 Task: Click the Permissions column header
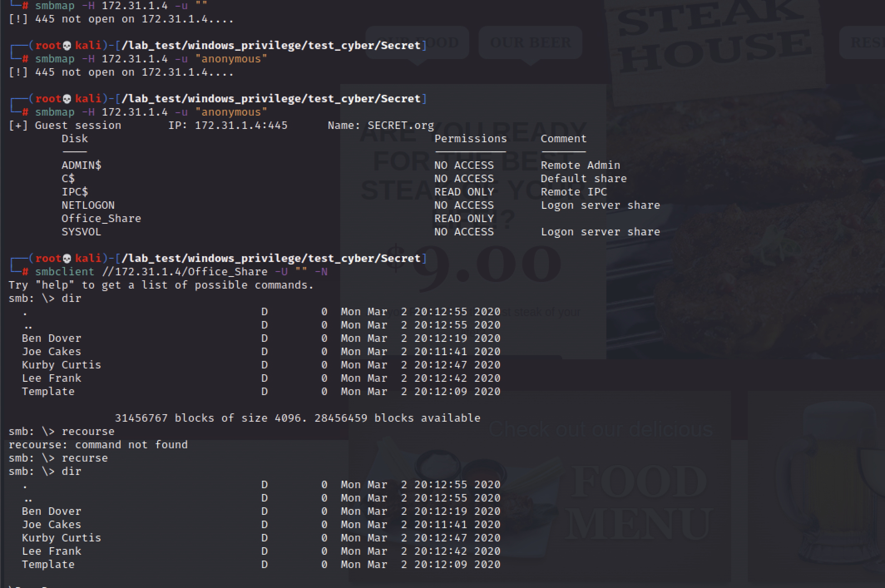click(470, 139)
